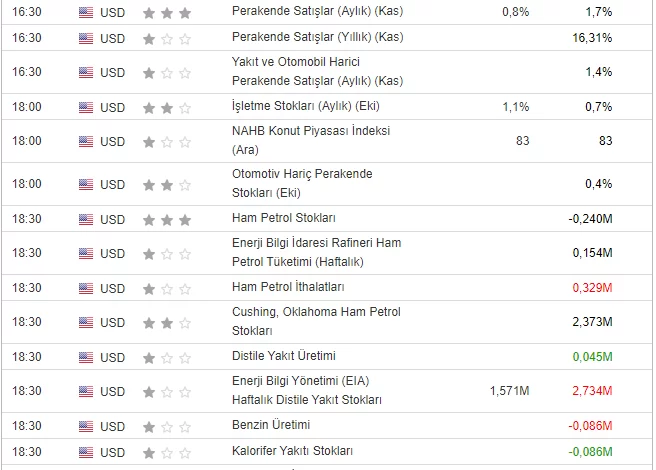Open NAHB Konut Piyasası İndeksi event

pos(310,131)
